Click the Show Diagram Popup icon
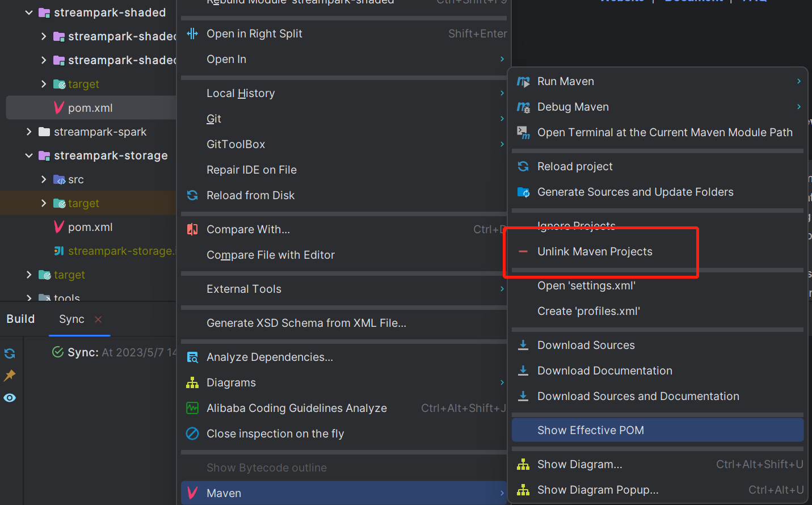Image resolution: width=812 pixels, height=505 pixels. [x=523, y=490]
